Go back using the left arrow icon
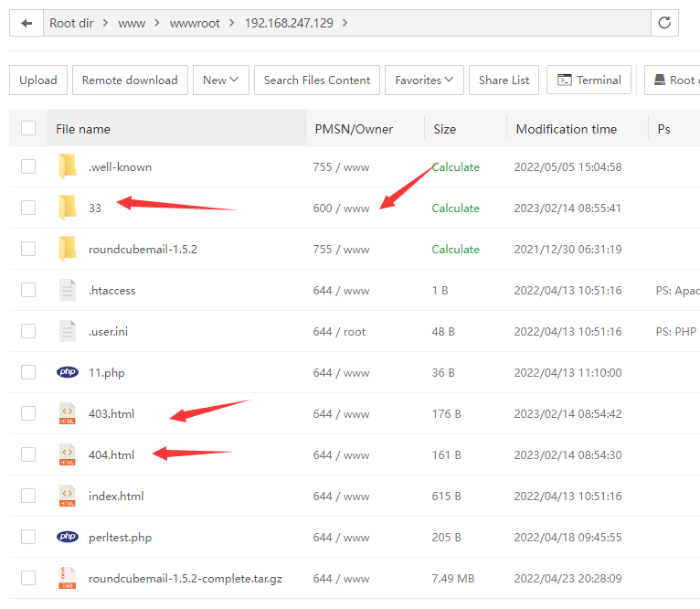 pos(27,23)
